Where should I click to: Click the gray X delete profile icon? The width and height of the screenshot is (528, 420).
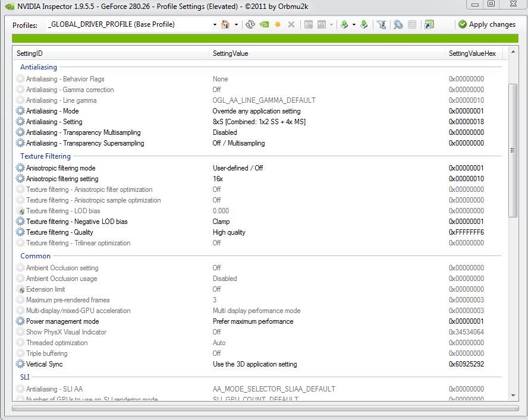(291, 24)
